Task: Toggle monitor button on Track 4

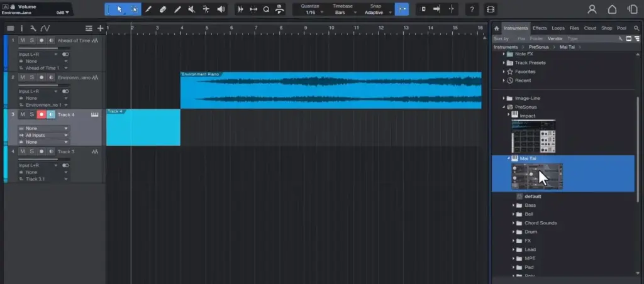Action: [51, 114]
